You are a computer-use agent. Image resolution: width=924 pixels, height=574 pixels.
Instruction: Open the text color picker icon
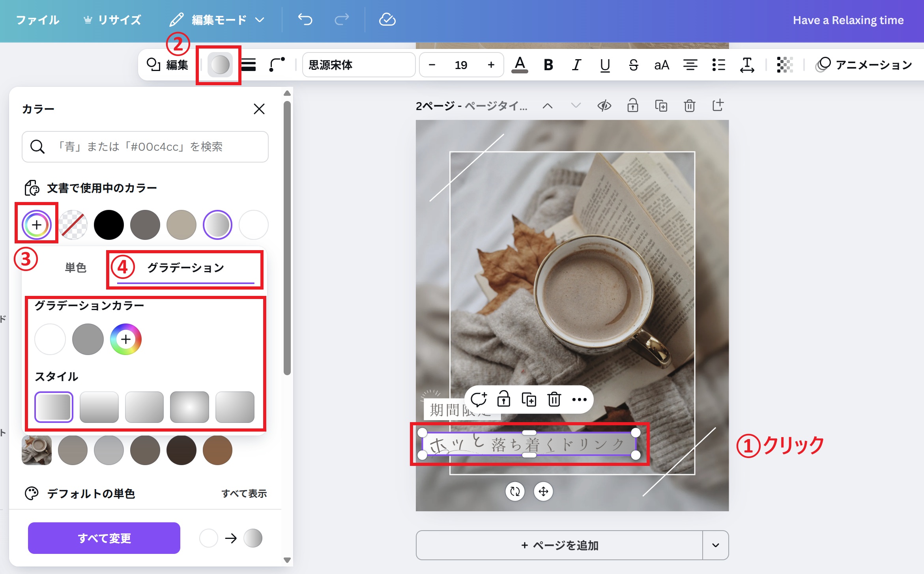pyautogui.click(x=520, y=65)
